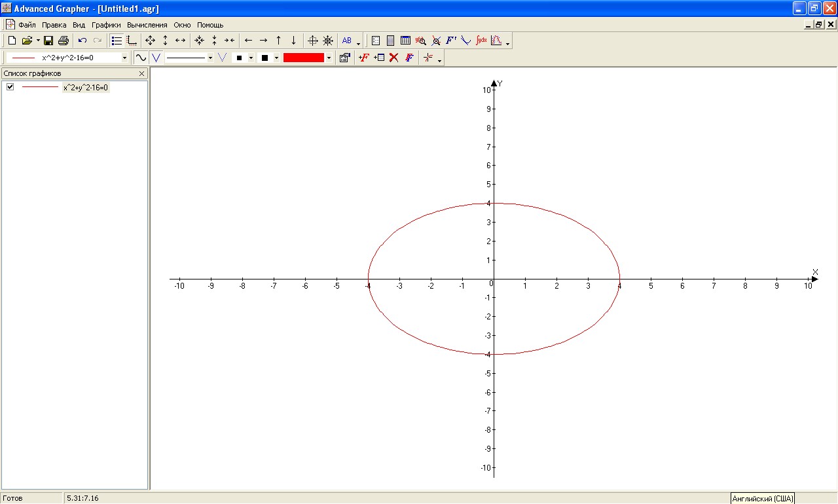Click the Print icon in toolbar
Image resolution: width=838 pixels, height=504 pixels.
[x=63, y=41]
